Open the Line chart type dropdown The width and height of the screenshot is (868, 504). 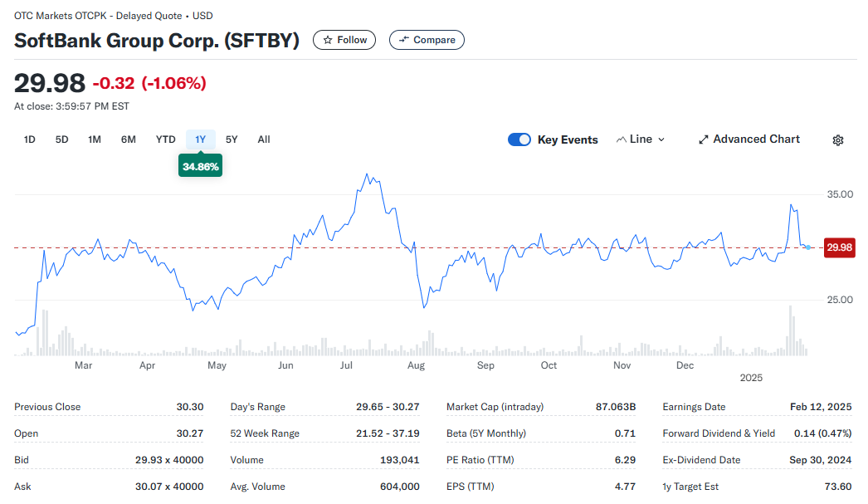[641, 139]
